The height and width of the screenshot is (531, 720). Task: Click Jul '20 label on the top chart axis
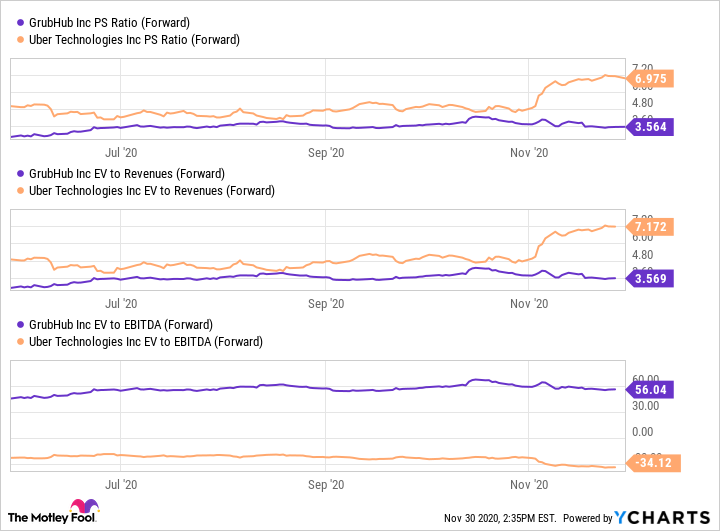click(121, 152)
